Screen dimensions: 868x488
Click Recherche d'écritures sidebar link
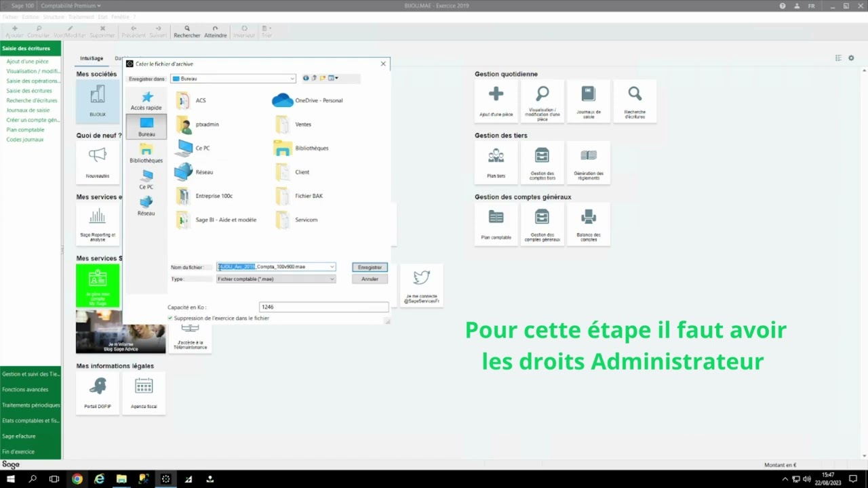(x=32, y=100)
